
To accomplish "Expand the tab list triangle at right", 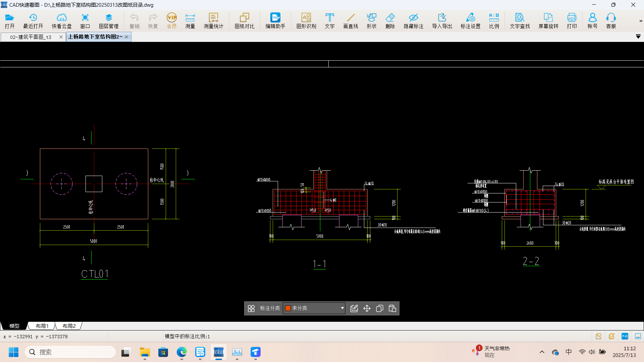I will pyautogui.click(x=638, y=37).
